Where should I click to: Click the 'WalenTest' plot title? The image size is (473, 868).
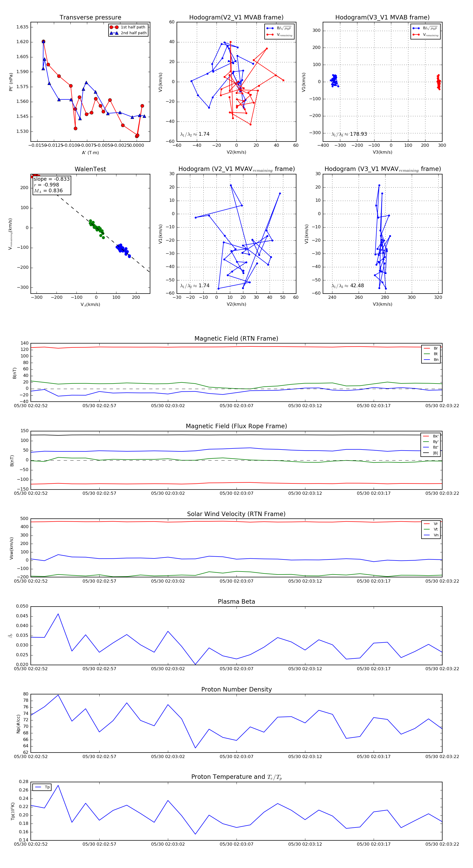[90, 169]
